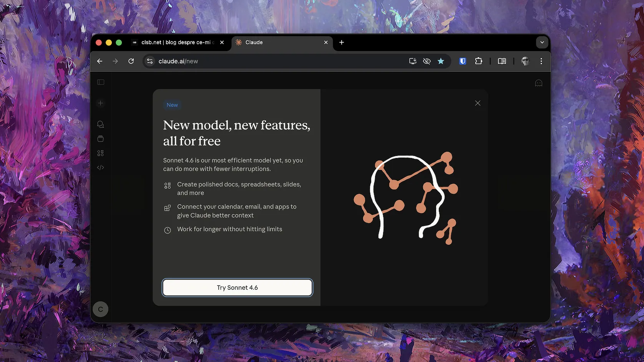Open the Artifacts icon in sidebar
Screen dimensions: 644x362
tap(101, 153)
